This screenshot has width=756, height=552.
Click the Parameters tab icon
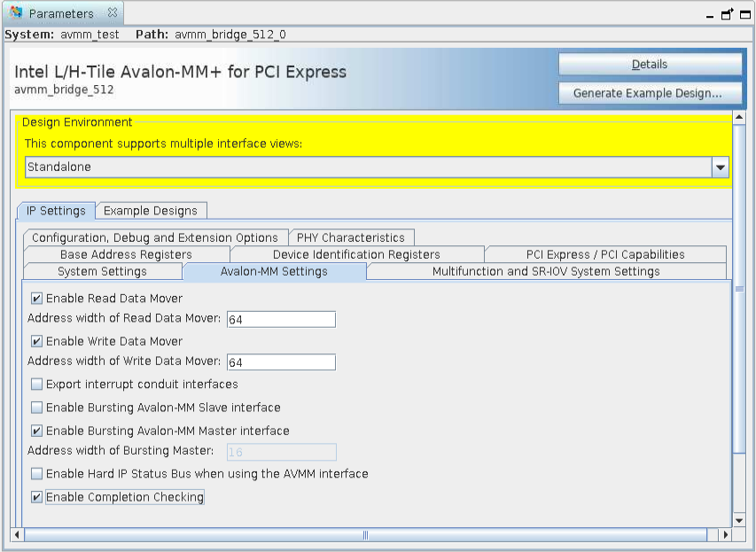click(x=16, y=12)
